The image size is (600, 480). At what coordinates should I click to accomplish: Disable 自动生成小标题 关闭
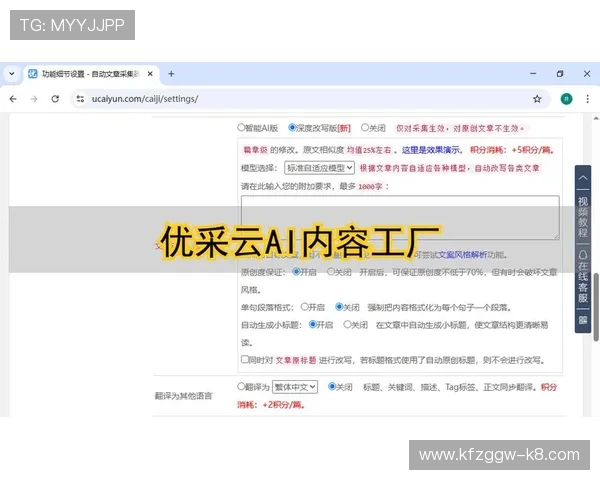347,325
